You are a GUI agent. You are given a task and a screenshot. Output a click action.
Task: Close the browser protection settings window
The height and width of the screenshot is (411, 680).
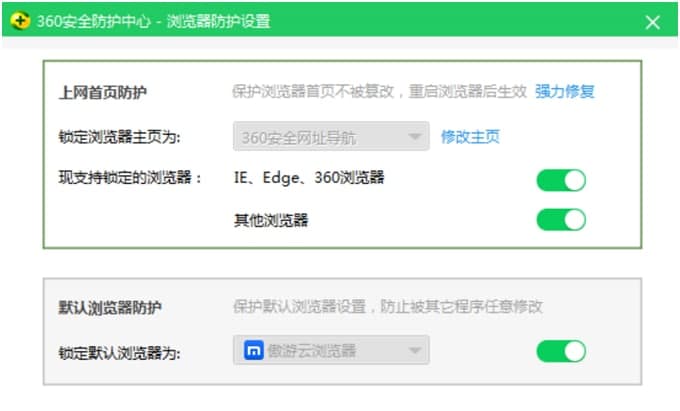pyautogui.click(x=652, y=22)
